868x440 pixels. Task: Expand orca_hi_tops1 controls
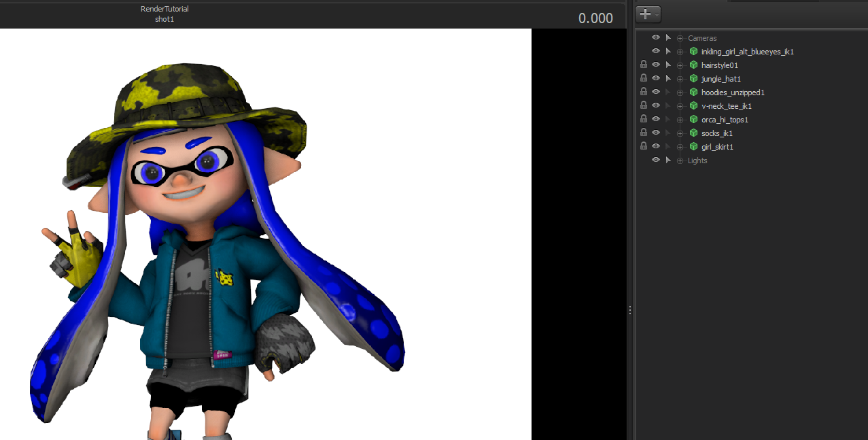click(x=680, y=120)
